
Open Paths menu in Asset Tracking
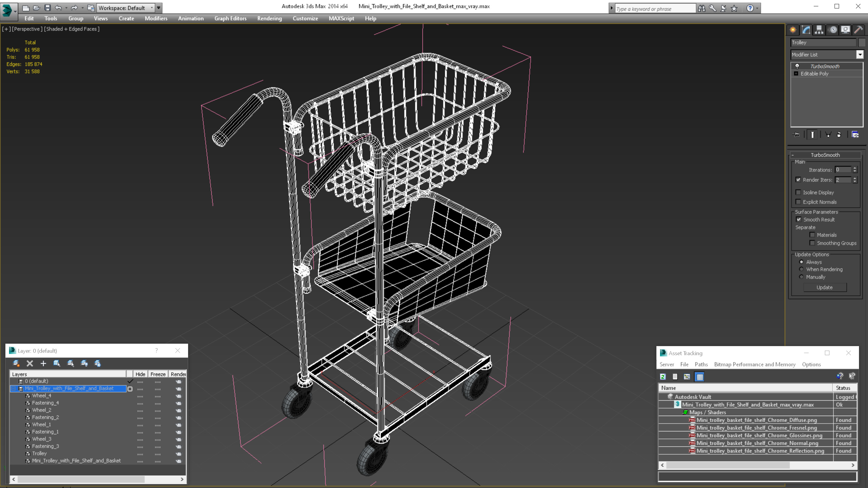701,365
